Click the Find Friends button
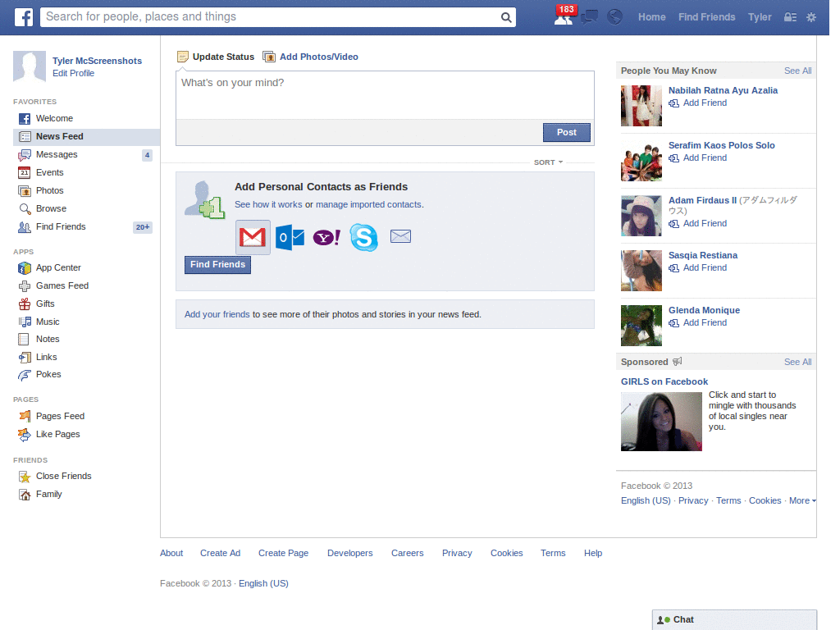This screenshot has height=630, width=840. tap(217, 265)
